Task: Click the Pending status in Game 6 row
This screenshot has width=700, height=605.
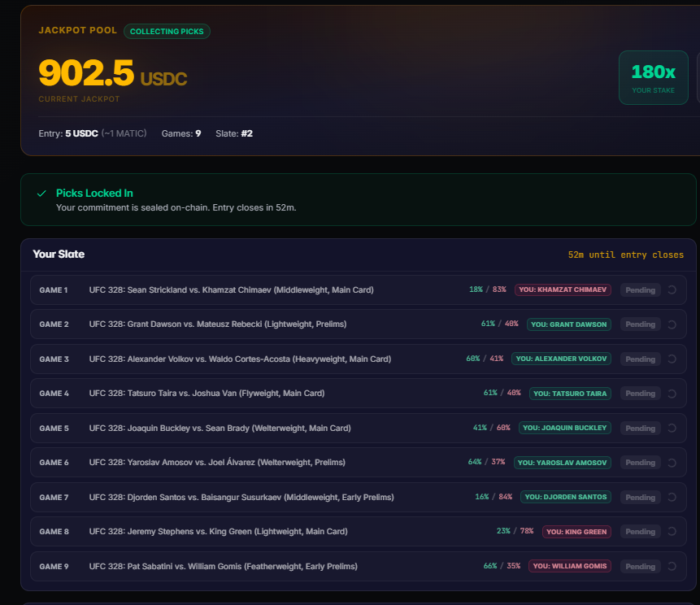Action: pos(640,463)
